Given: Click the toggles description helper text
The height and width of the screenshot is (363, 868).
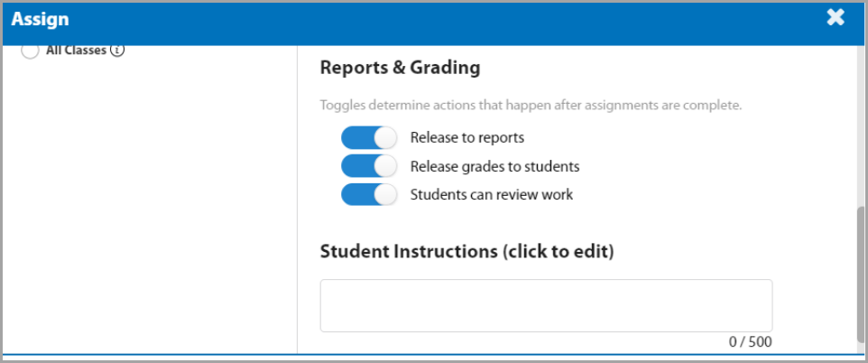Looking at the screenshot, I should pos(531,106).
